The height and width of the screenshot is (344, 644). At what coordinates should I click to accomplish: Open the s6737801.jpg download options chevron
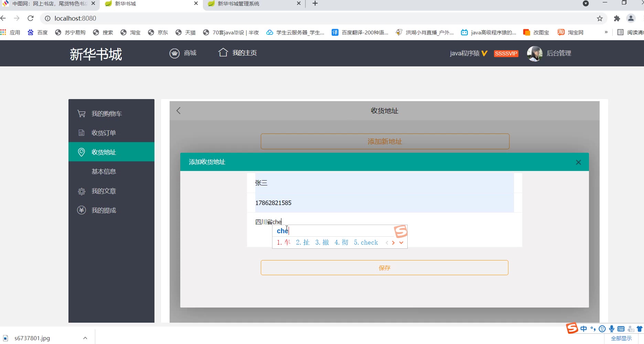point(85,338)
